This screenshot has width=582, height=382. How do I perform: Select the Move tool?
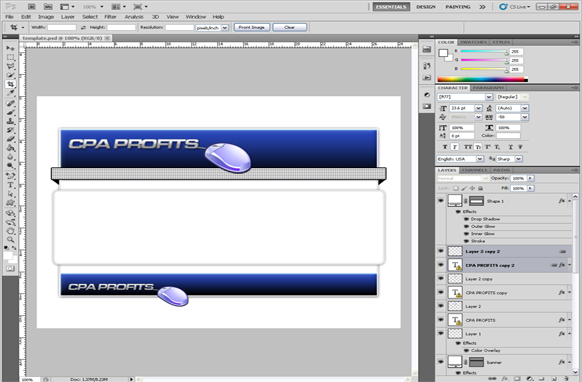coord(10,48)
